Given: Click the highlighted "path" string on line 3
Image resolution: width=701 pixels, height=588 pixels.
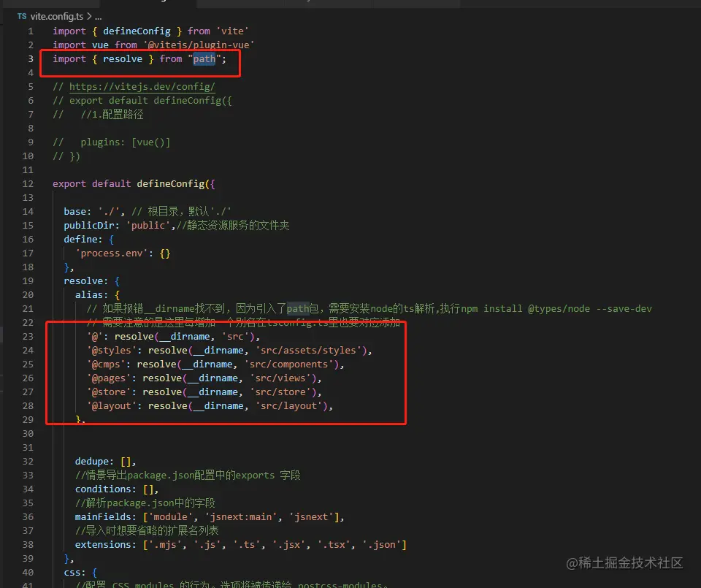Looking at the screenshot, I should coord(204,59).
